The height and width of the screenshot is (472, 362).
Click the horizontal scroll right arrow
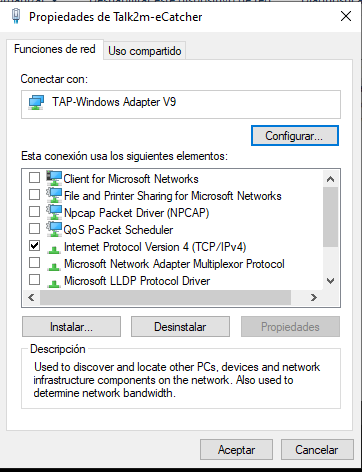[313, 297]
